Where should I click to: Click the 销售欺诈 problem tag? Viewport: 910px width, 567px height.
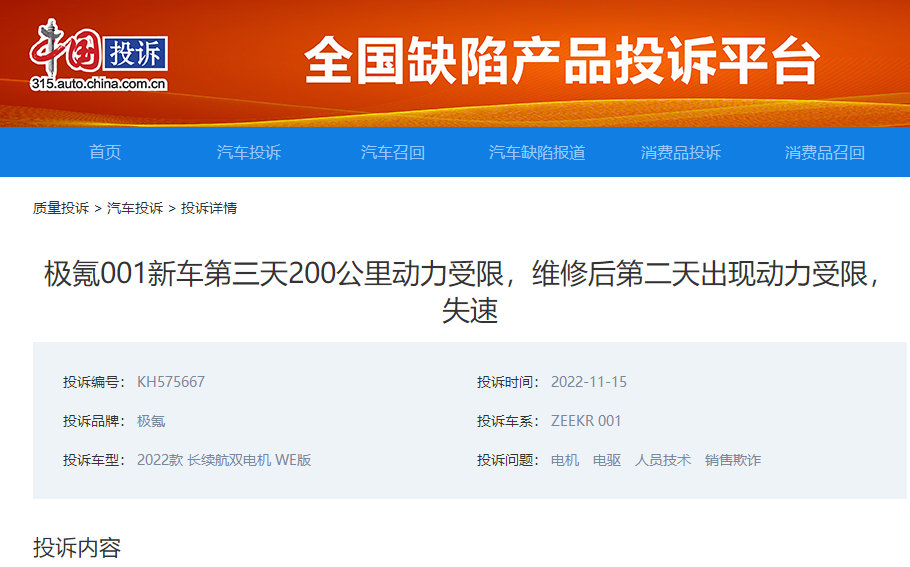click(732, 460)
